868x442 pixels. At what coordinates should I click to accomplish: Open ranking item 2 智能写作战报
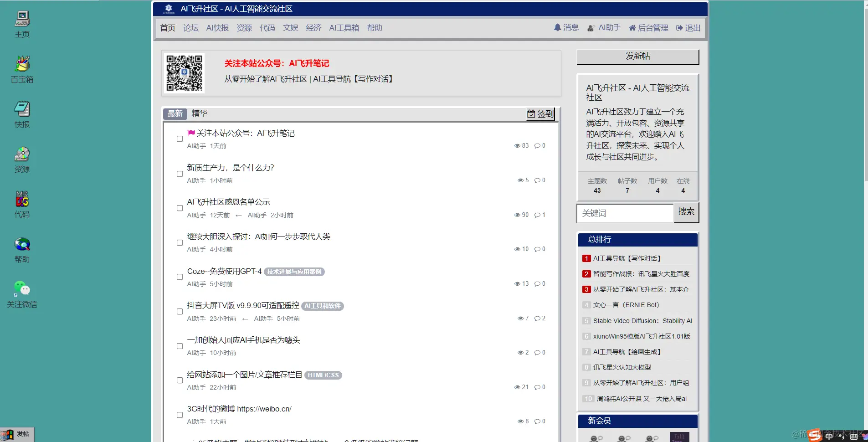coord(642,274)
